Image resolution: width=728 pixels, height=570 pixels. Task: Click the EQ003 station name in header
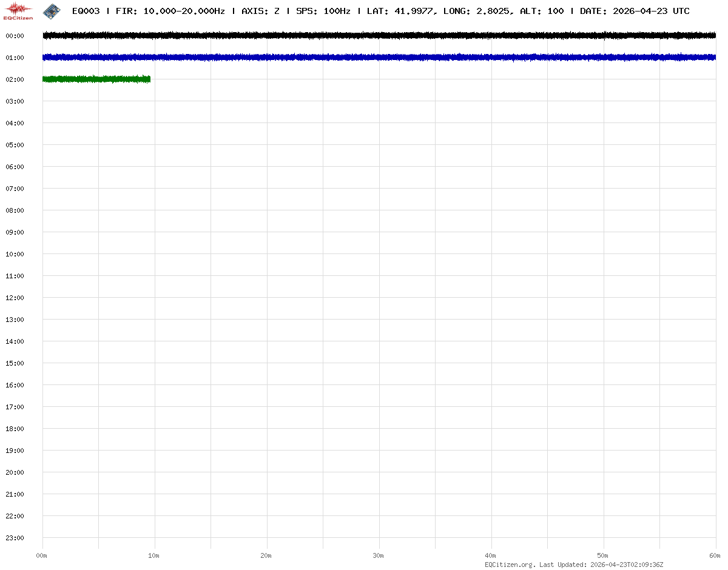pos(86,11)
